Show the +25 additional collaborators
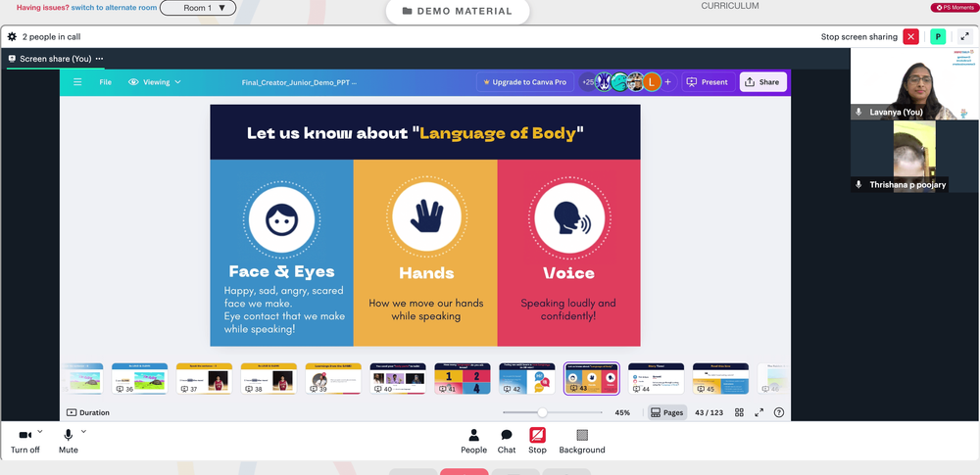Image resolution: width=980 pixels, height=475 pixels. click(x=587, y=82)
